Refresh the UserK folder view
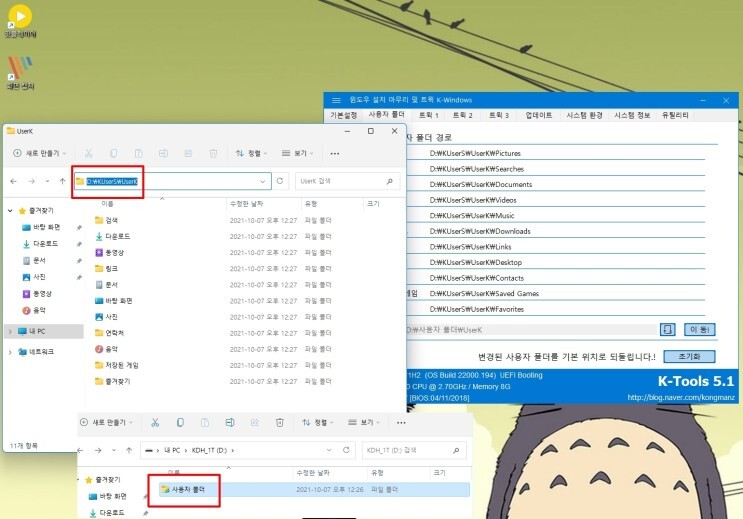 [280, 181]
